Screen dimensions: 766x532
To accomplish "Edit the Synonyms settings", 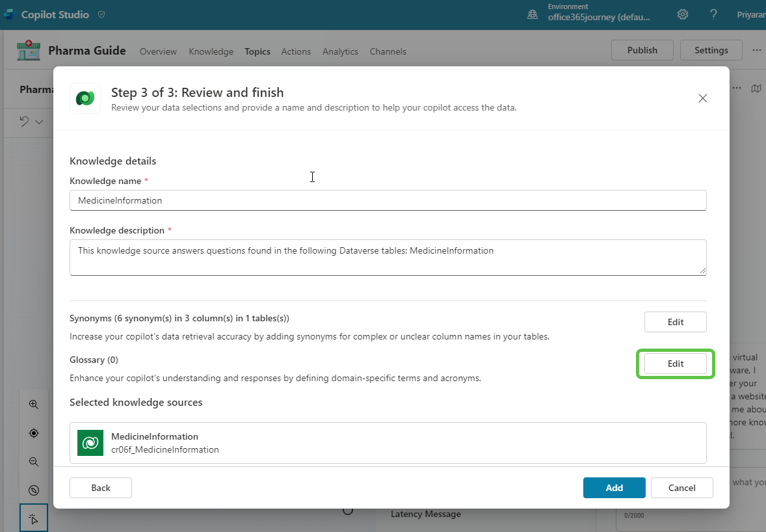I will [675, 322].
